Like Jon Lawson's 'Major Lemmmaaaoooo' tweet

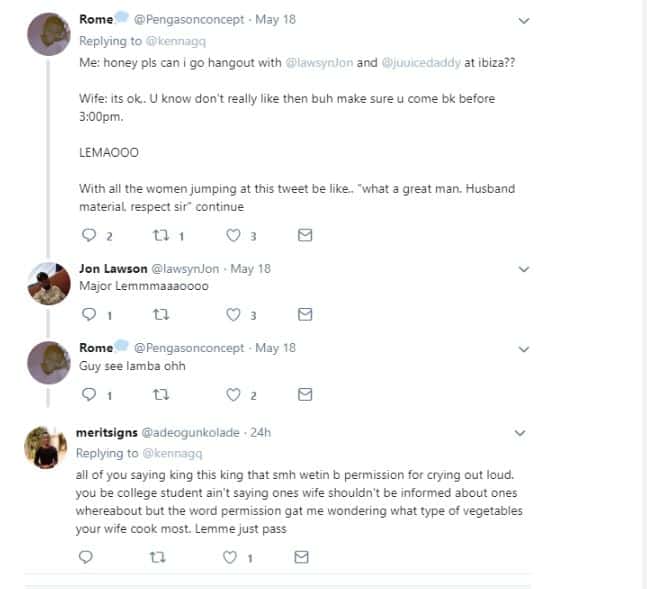tap(234, 314)
